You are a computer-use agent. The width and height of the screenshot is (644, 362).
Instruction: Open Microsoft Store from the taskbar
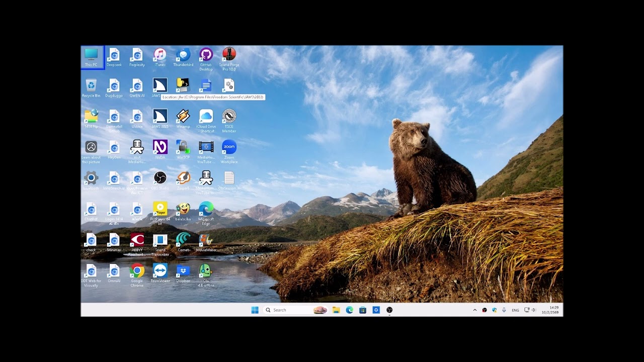[x=363, y=310]
